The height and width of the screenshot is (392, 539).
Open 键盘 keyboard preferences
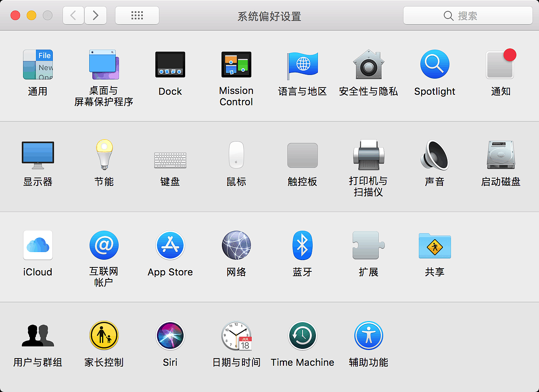[170, 160]
